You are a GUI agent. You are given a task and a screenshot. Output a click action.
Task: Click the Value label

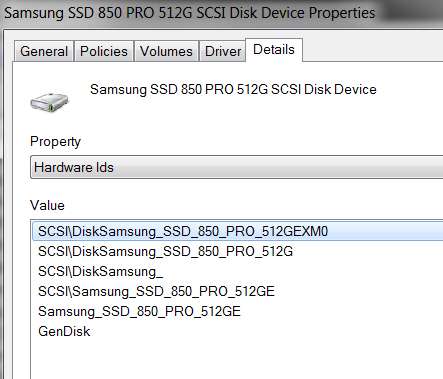pos(47,205)
